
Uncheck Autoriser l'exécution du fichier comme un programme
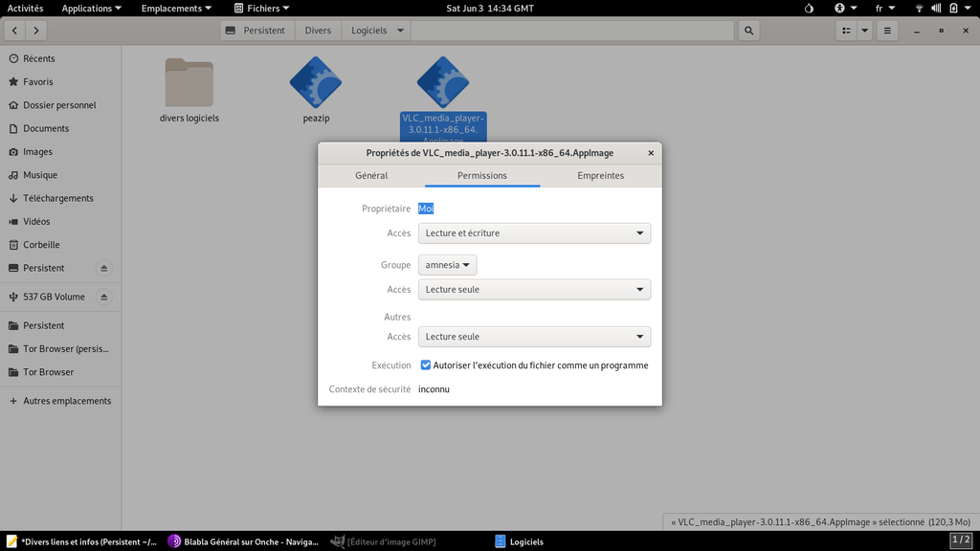(426, 365)
